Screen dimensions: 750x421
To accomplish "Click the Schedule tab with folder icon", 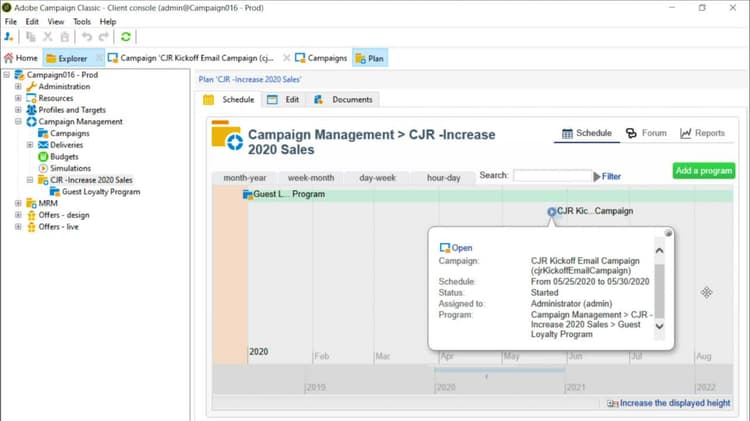I will tap(229, 100).
